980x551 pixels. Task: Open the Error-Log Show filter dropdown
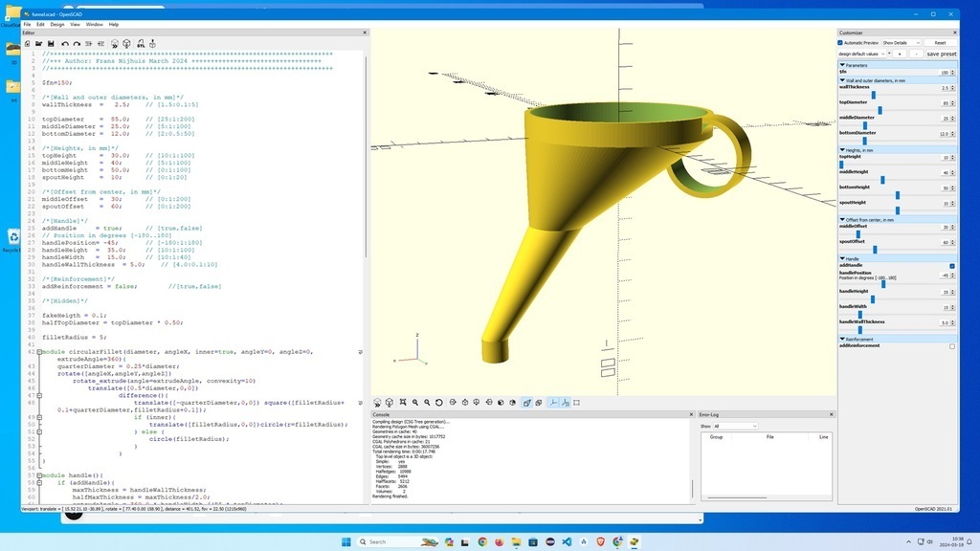point(735,426)
